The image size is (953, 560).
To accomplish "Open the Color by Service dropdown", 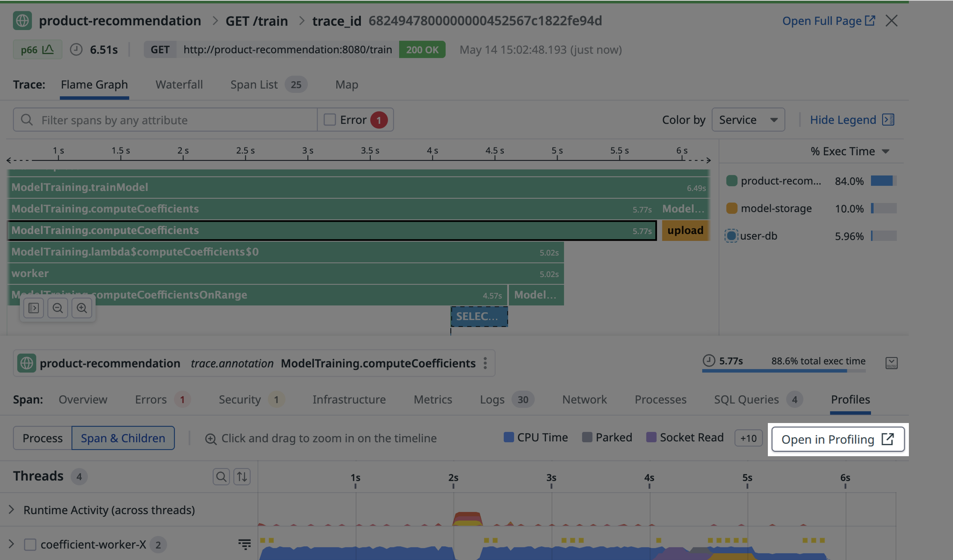I will point(748,120).
